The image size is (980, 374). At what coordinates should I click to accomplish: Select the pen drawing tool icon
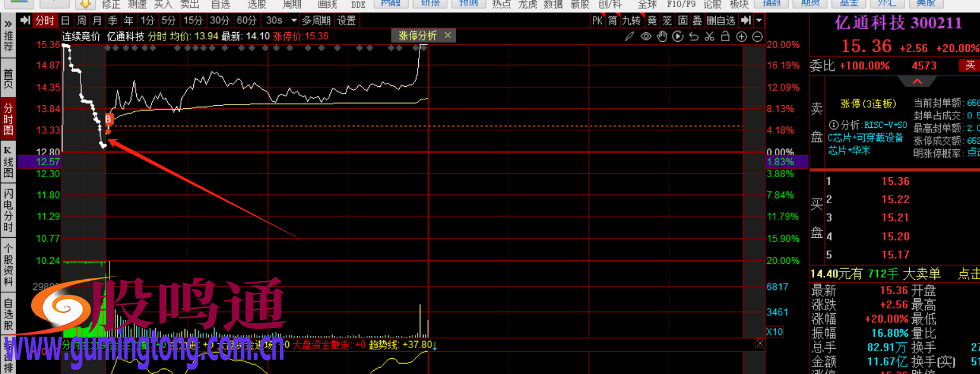[x=629, y=36]
